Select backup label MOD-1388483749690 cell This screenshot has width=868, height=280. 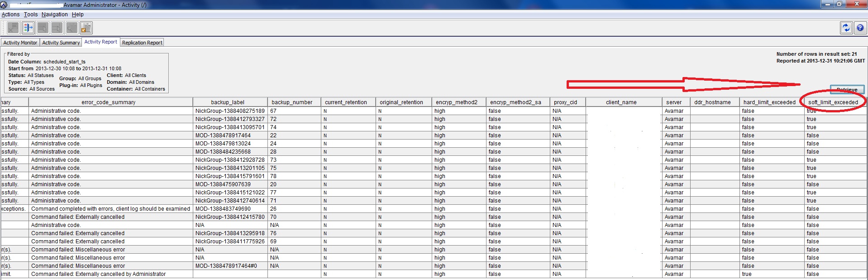(230, 209)
